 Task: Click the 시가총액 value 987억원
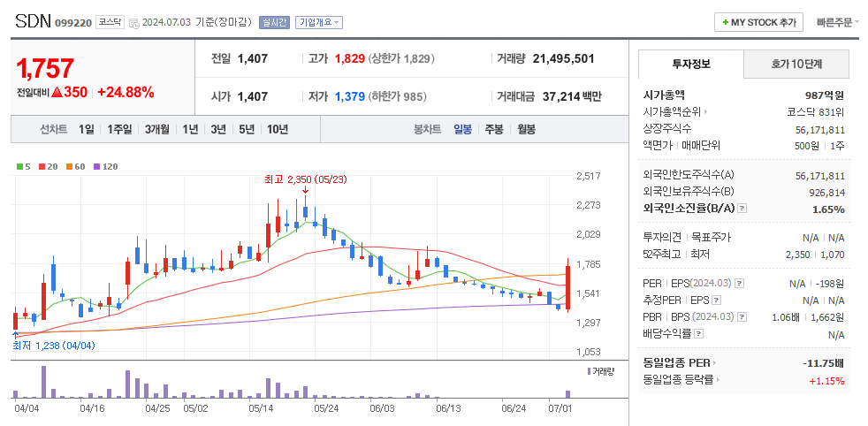coord(825,95)
